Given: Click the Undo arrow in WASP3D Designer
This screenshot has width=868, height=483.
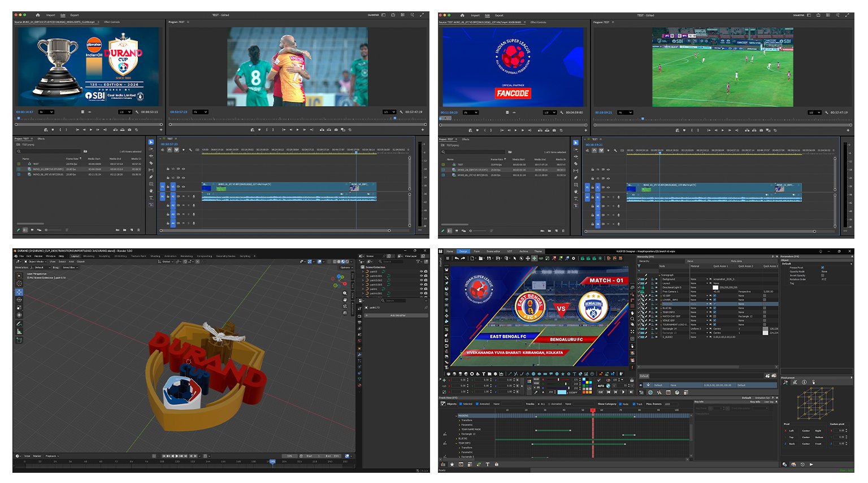Looking at the screenshot, I should [457, 258].
